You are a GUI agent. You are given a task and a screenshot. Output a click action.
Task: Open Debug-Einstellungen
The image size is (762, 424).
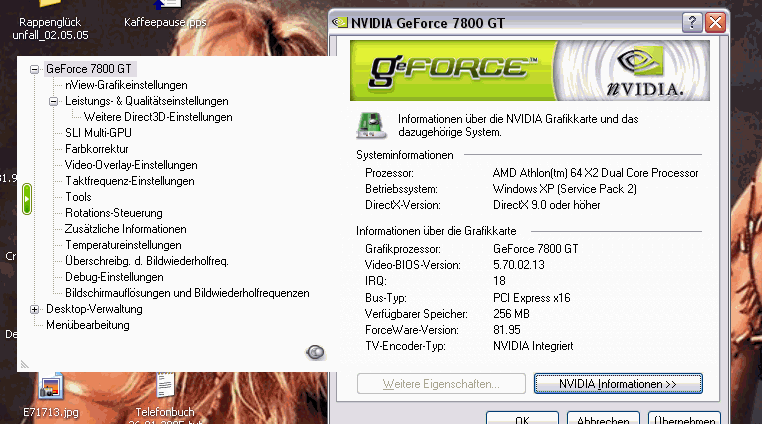coord(114,278)
